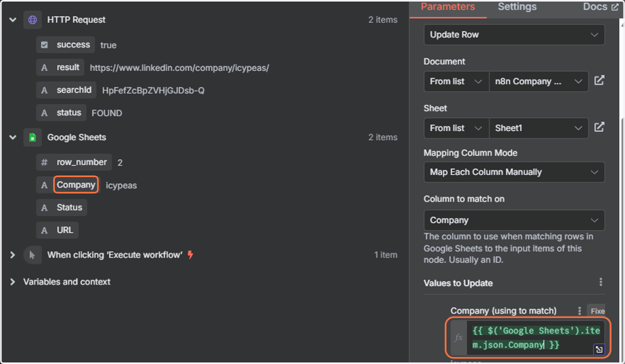
Task: Click the string type icon beside result
Action: point(44,68)
